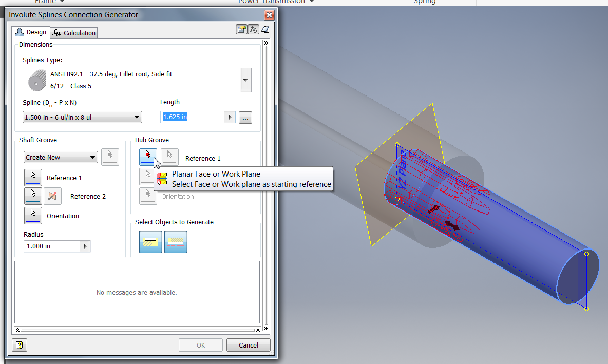Click the Length input field
This screenshot has height=364, width=608.
coord(193,117)
